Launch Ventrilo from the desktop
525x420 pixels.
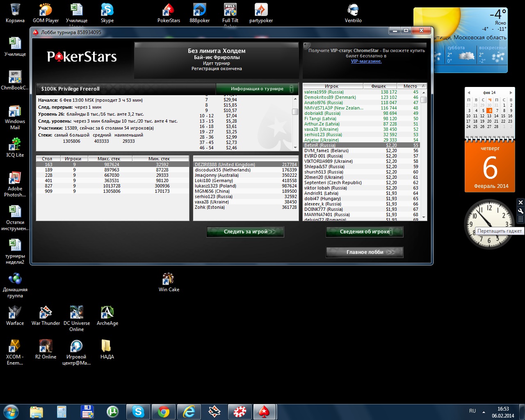(353, 12)
